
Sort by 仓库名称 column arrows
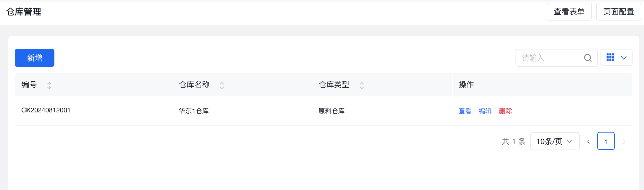click(x=222, y=85)
